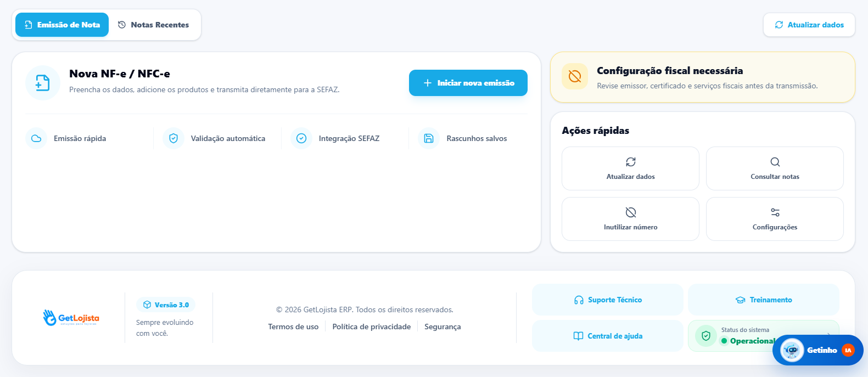Viewport: 868px width, 377px height.
Task: Click the Atualizar dados button at top right
Action: pyautogui.click(x=809, y=25)
